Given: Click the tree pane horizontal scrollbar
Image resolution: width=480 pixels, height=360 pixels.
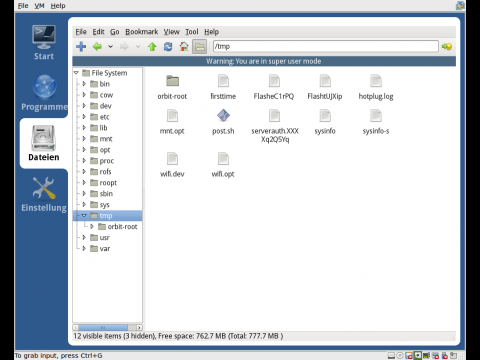Looking at the screenshot, I should (x=103, y=328).
